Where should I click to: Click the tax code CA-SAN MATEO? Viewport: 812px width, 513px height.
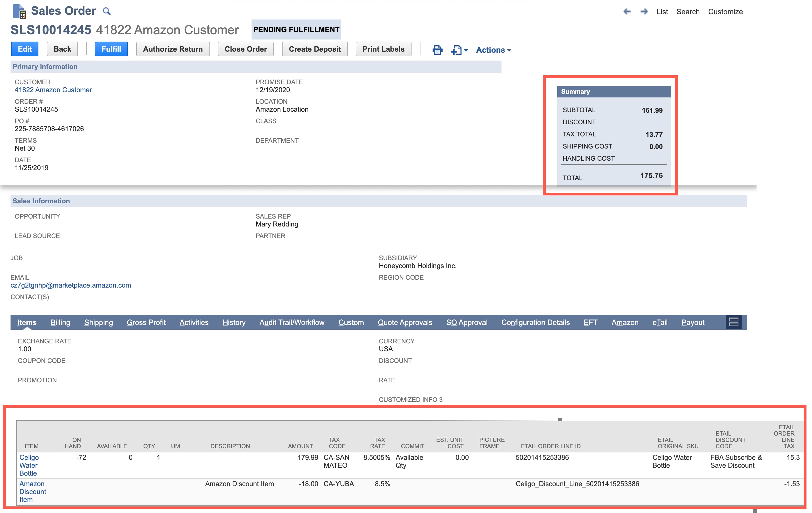pyautogui.click(x=336, y=461)
